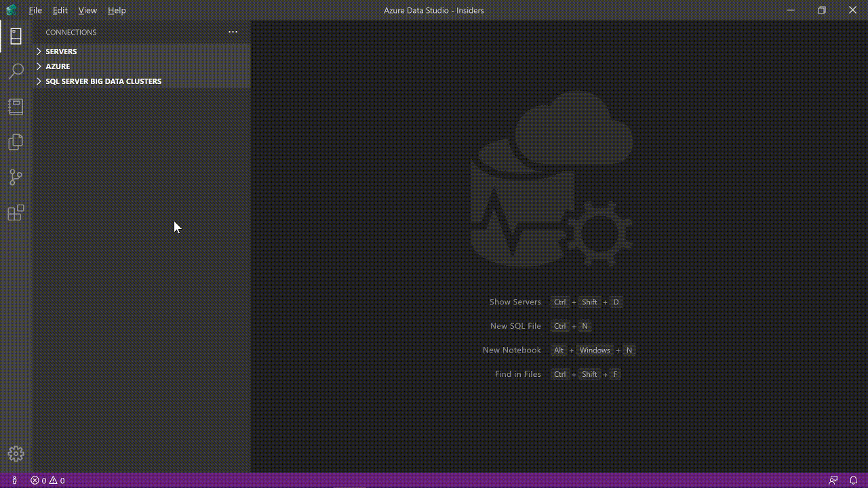The image size is (868, 488).
Task: Expand the SQL SERVER BIG DATA CLUSTERS group
Action: [x=103, y=81]
